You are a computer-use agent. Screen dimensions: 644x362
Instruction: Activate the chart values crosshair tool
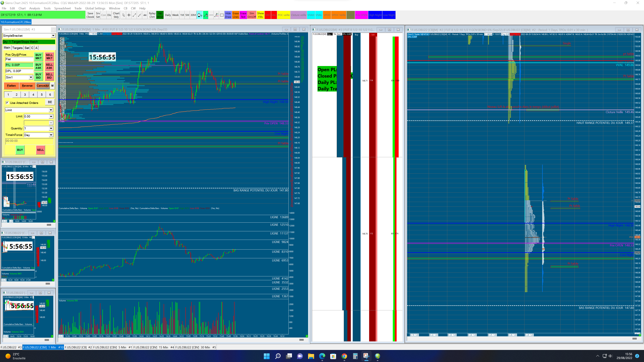[x=129, y=15]
